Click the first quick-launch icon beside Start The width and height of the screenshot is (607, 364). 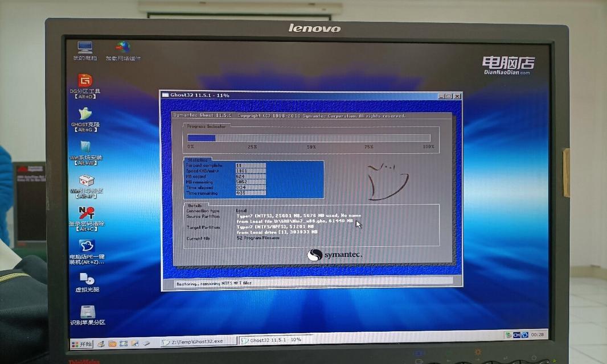coord(101,344)
